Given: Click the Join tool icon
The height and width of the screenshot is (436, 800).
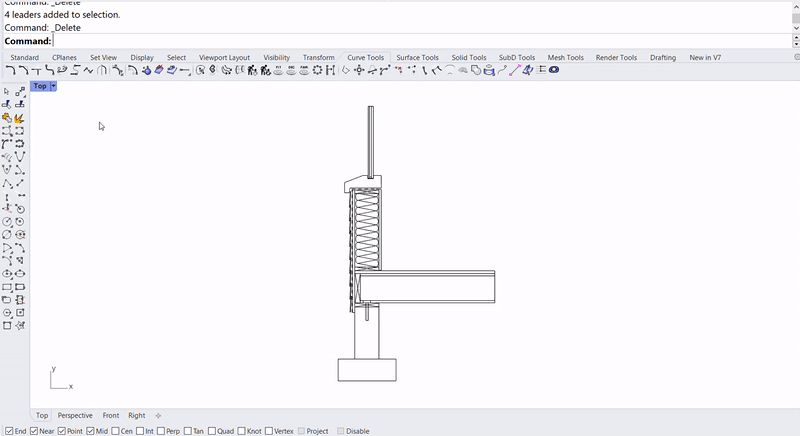Looking at the screenshot, I should pyautogui.click(x=7, y=118).
